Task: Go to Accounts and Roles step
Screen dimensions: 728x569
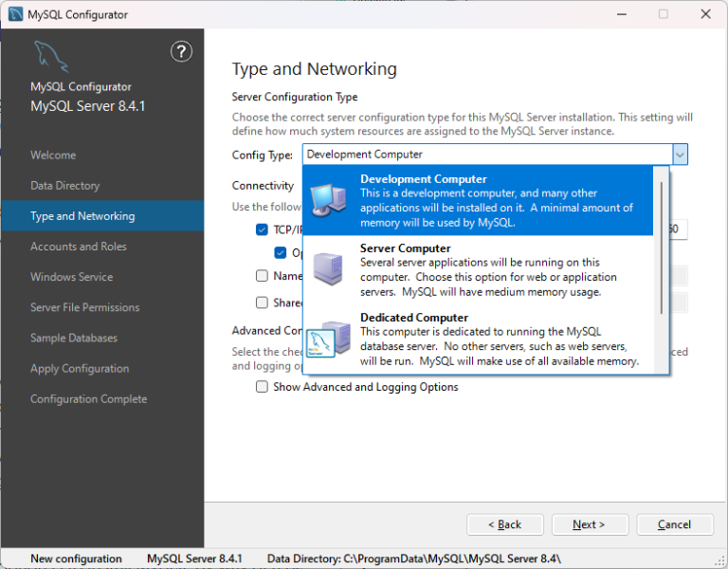Action: click(x=79, y=247)
